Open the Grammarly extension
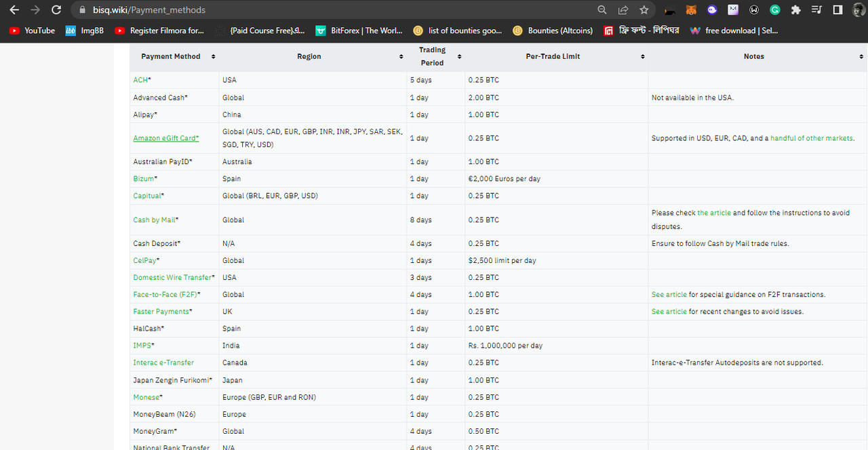 [x=775, y=10]
